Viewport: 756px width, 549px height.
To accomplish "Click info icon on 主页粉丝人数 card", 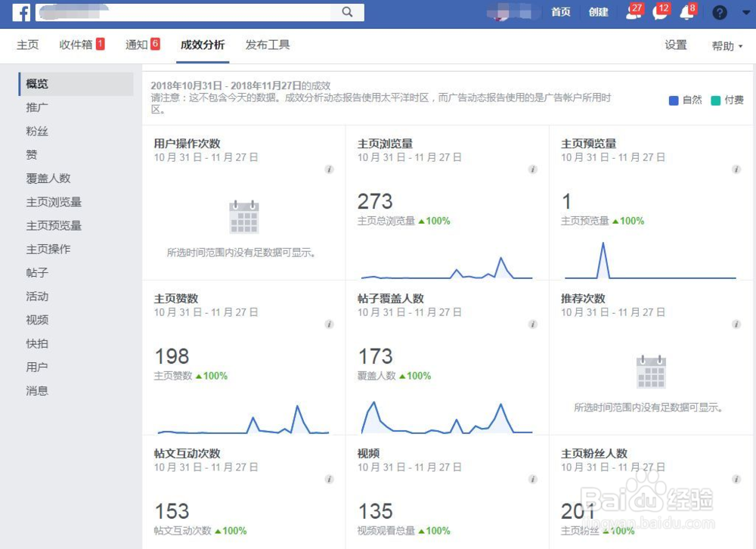I will coord(736,479).
